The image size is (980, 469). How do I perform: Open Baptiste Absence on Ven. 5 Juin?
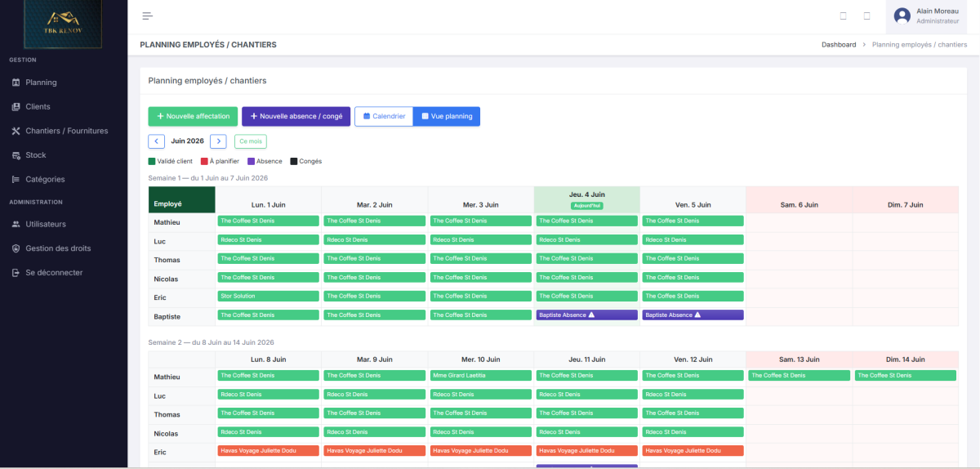pyautogui.click(x=693, y=315)
